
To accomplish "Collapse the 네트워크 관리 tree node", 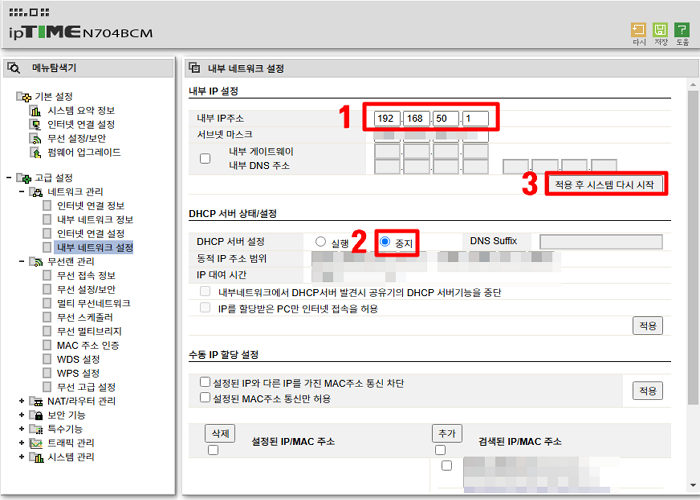I will [x=21, y=192].
